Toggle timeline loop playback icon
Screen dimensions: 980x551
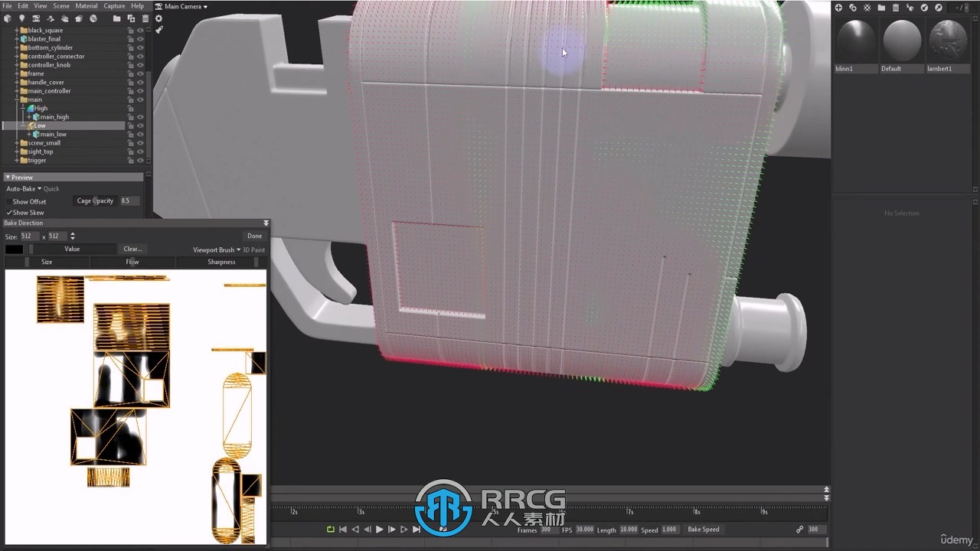pos(331,530)
